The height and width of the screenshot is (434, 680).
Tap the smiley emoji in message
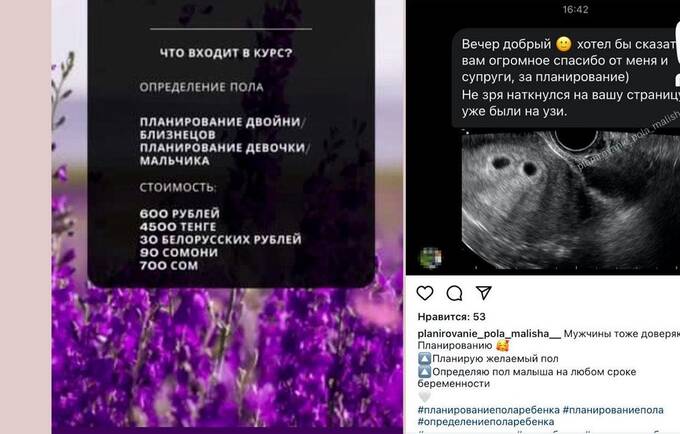point(564,44)
